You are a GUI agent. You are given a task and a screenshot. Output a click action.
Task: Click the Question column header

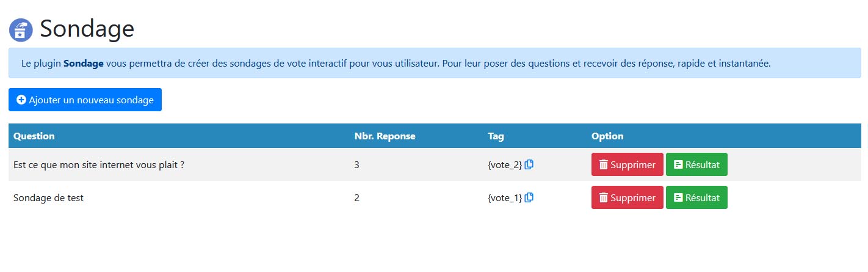tap(34, 136)
